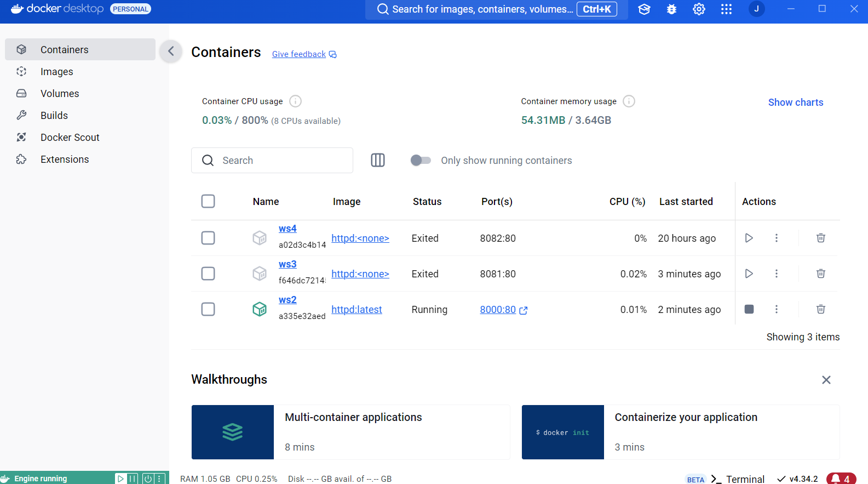
Task: Open the Settings gear icon
Action: point(699,9)
